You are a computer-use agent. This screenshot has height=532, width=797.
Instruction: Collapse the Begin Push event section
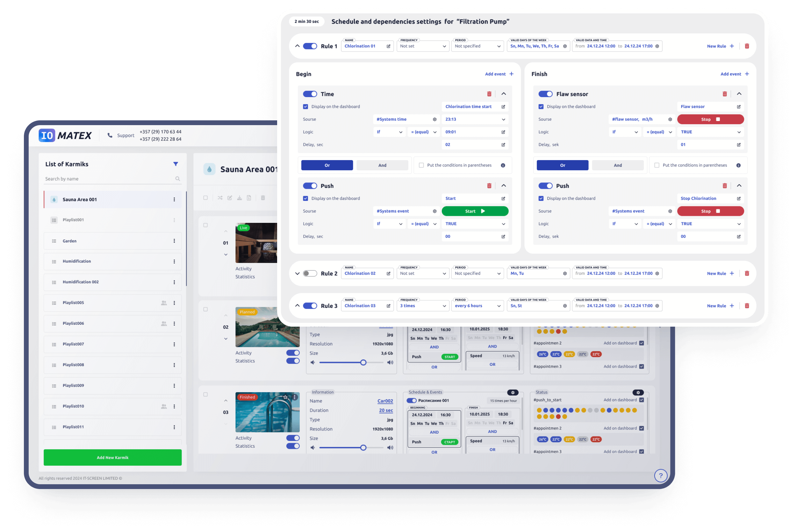click(504, 186)
